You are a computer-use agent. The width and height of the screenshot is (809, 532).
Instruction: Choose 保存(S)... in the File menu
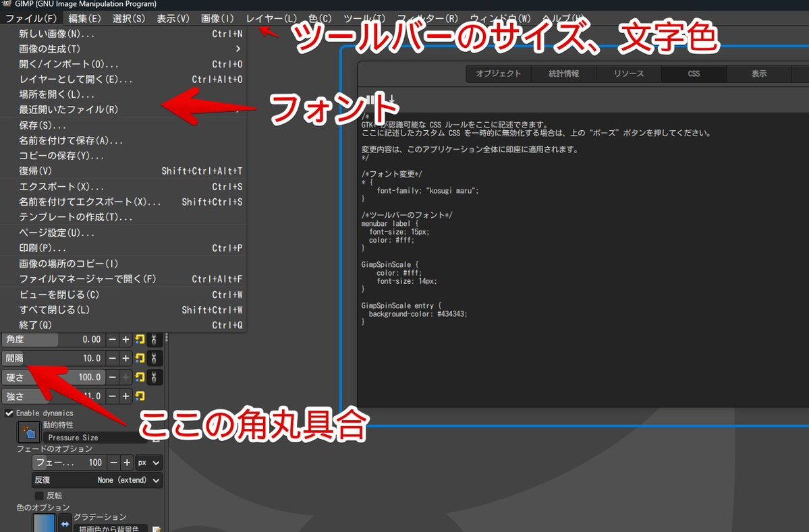124,125
